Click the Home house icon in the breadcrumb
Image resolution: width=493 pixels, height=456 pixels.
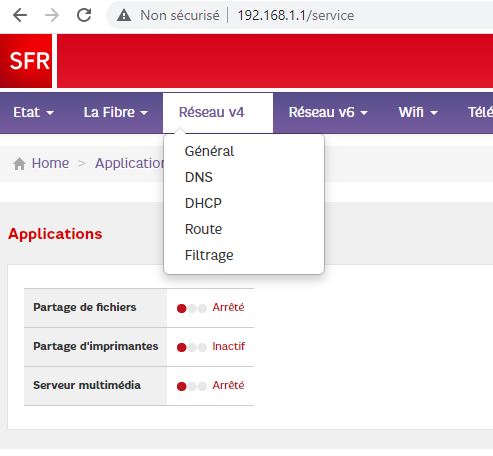[x=19, y=164]
